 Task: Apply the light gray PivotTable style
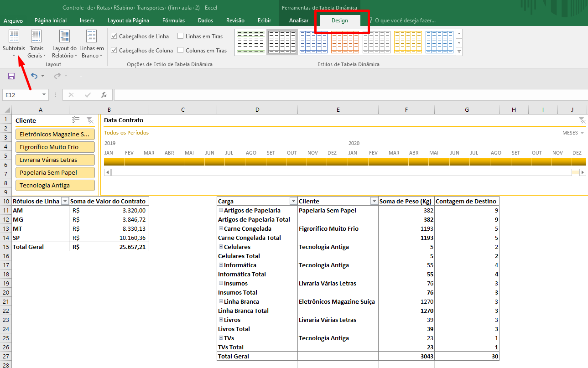[377, 42]
